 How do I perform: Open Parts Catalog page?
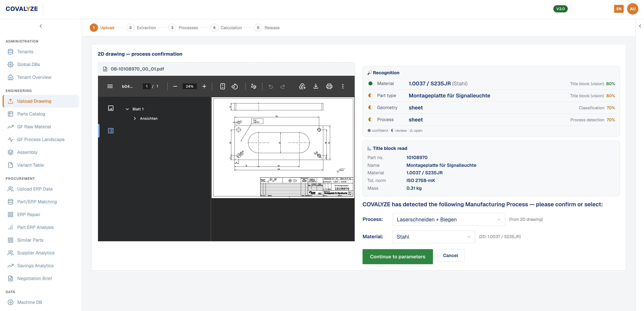click(41, 114)
